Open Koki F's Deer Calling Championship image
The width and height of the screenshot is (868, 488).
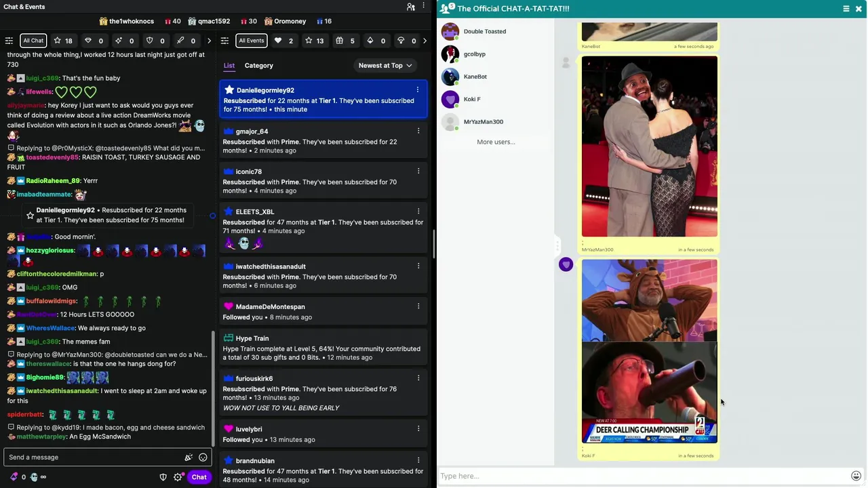coord(649,351)
